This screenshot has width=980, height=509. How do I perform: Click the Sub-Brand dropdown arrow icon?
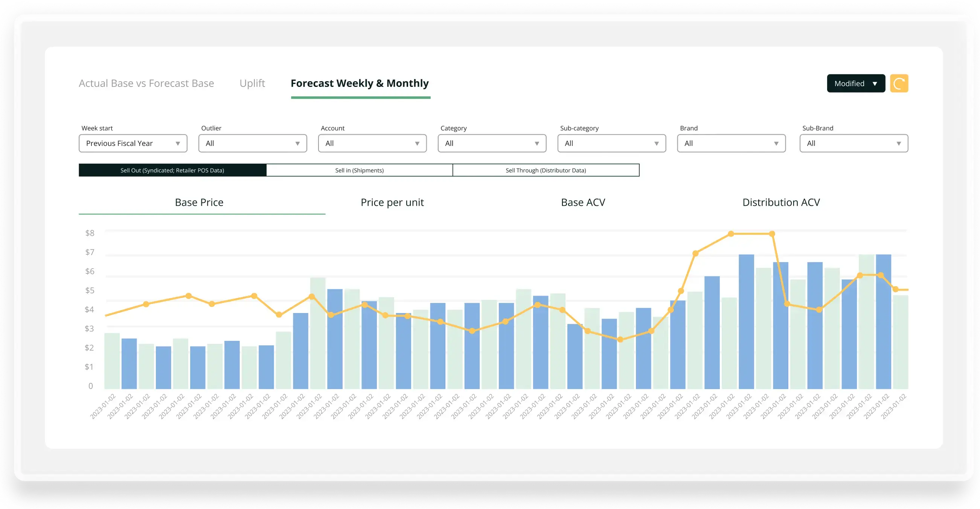(x=899, y=144)
